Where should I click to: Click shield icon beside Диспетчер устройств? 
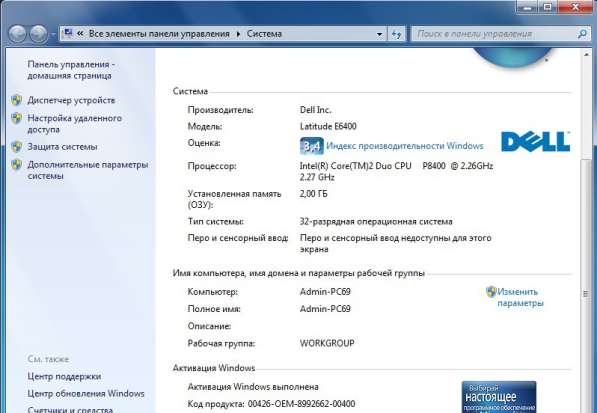pyautogui.click(x=16, y=100)
